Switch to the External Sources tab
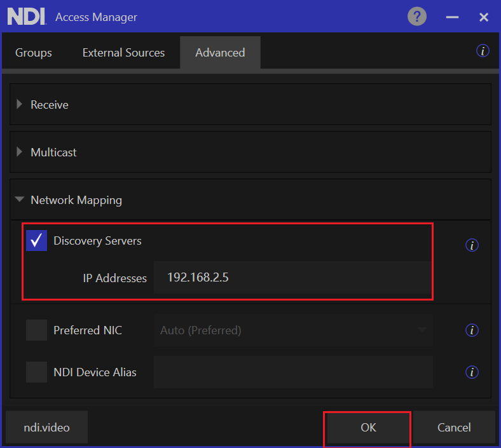The image size is (501, 448). (x=123, y=53)
